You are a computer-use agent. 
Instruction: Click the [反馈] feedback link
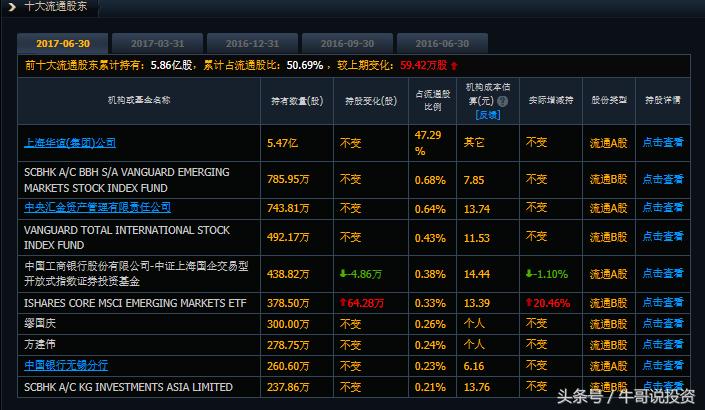[x=487, y=115]
